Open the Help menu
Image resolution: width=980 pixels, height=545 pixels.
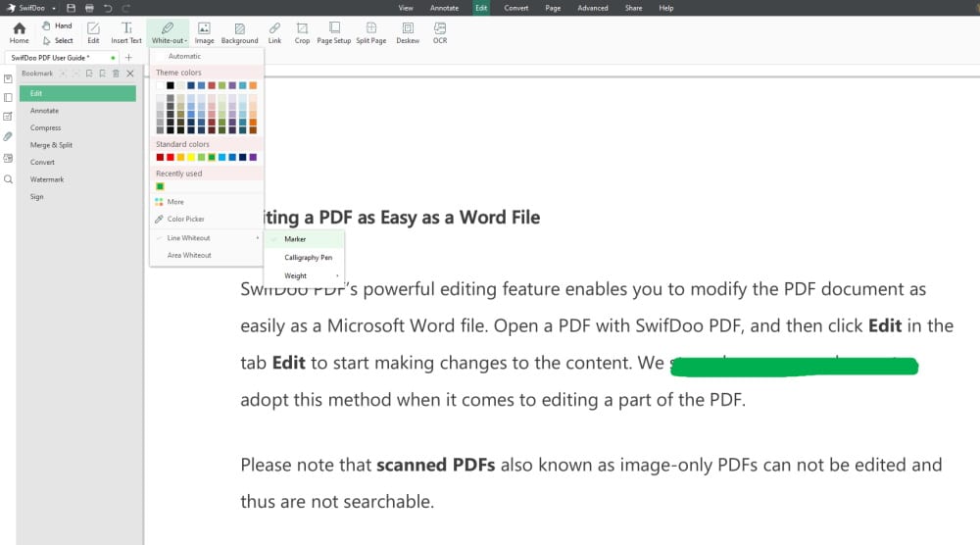tap(666, 8)
